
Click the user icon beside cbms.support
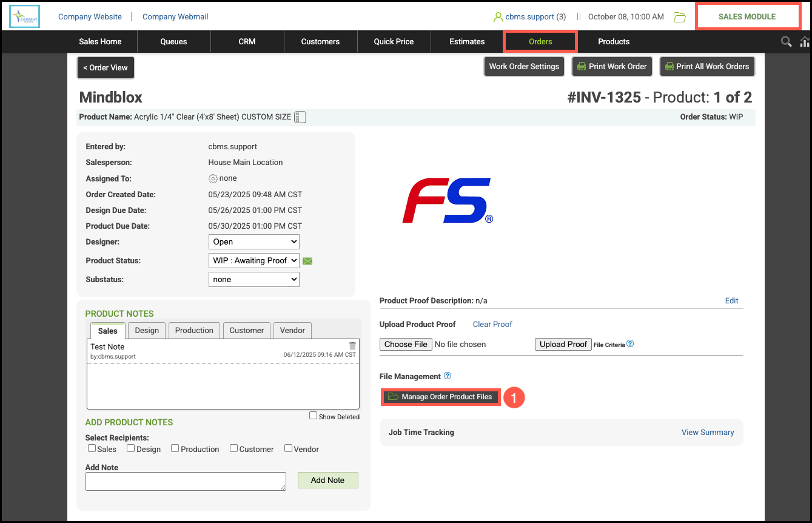tap(498, 17)
